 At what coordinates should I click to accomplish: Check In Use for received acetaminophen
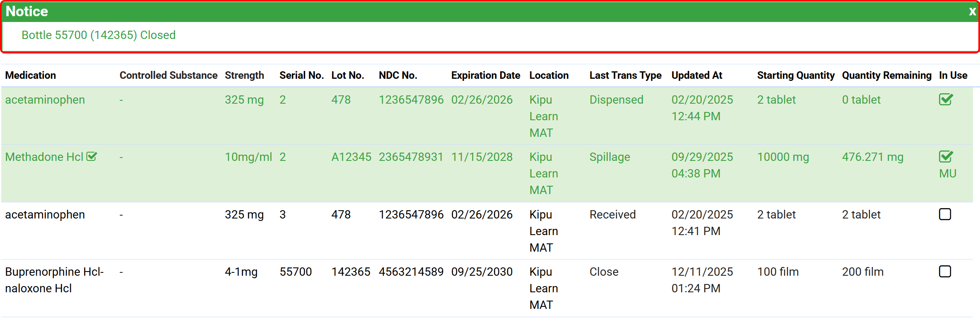[x=945, y=214]
